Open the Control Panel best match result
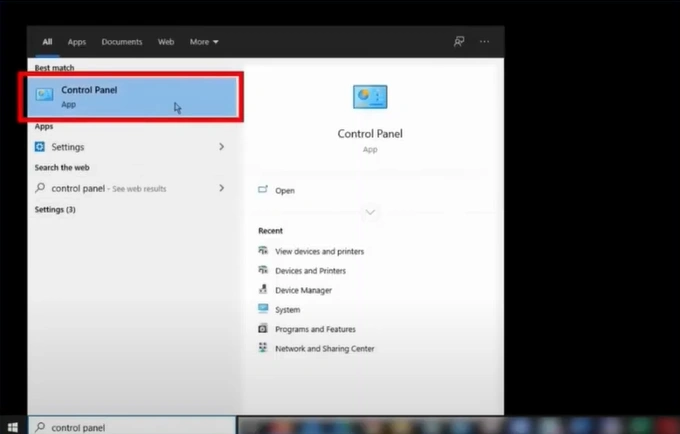This screenshot has height=434, width=680. 130,97
